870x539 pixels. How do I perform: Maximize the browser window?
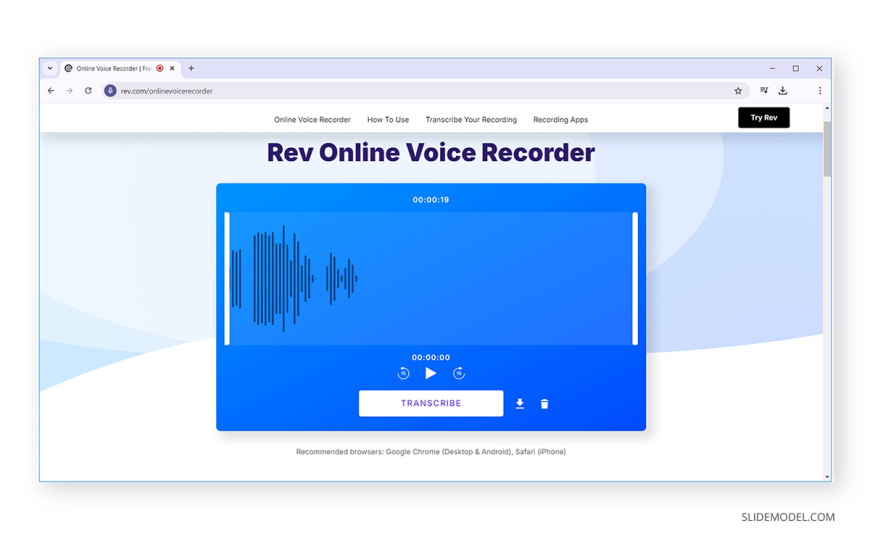click(796, 69)
